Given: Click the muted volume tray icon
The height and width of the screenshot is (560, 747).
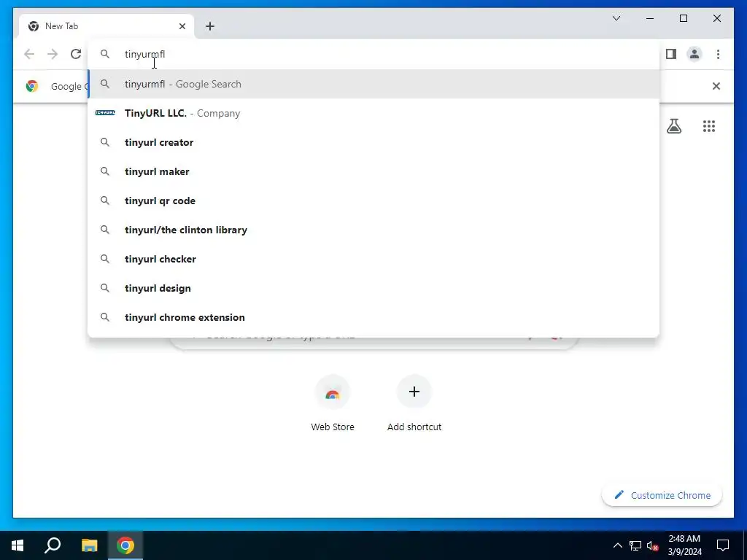Looking at the screenshot, I should click(653, 545).
